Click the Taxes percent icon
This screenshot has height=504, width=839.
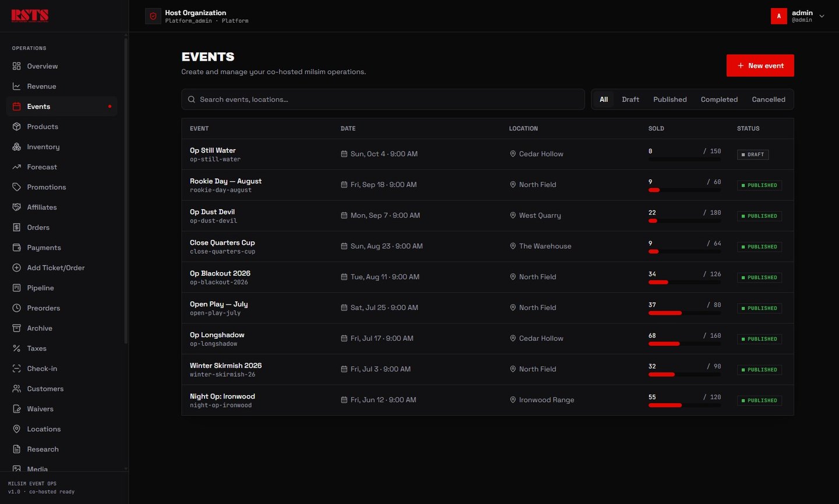16,348
